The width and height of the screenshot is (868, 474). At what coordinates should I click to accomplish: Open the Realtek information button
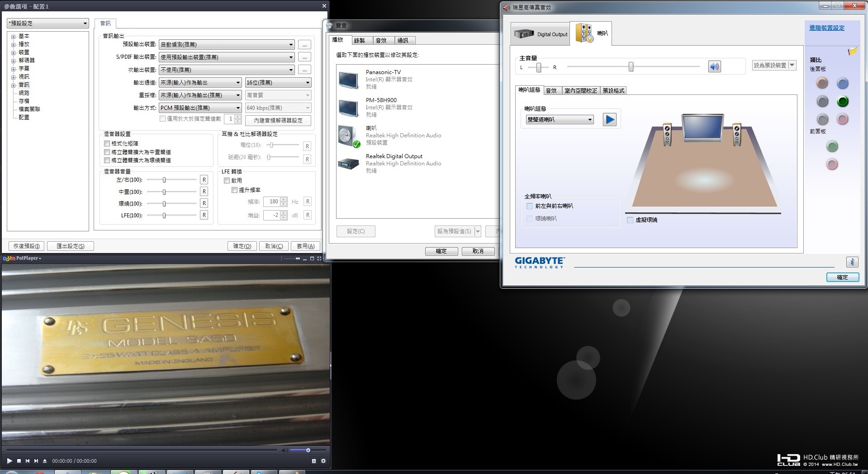click(852, 262)
